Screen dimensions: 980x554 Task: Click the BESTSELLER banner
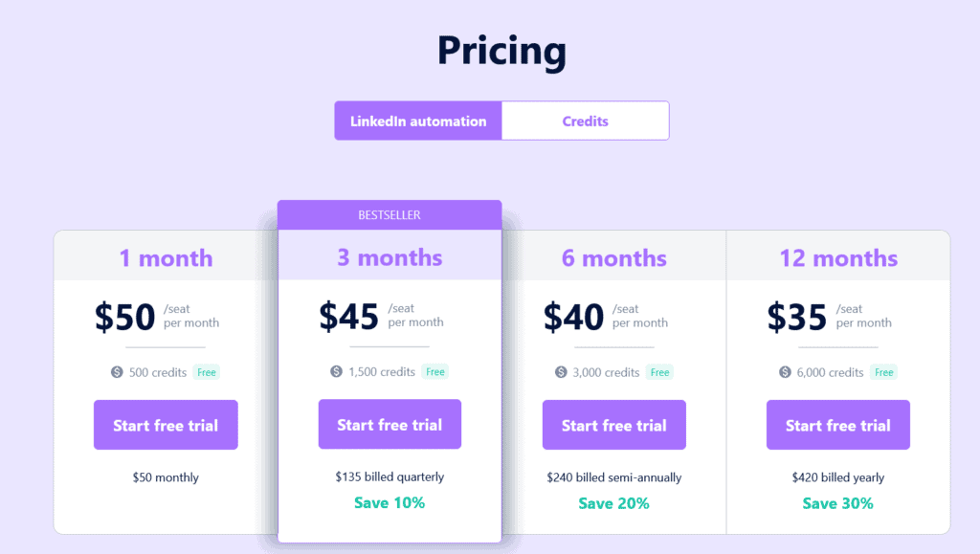point(389,214)
